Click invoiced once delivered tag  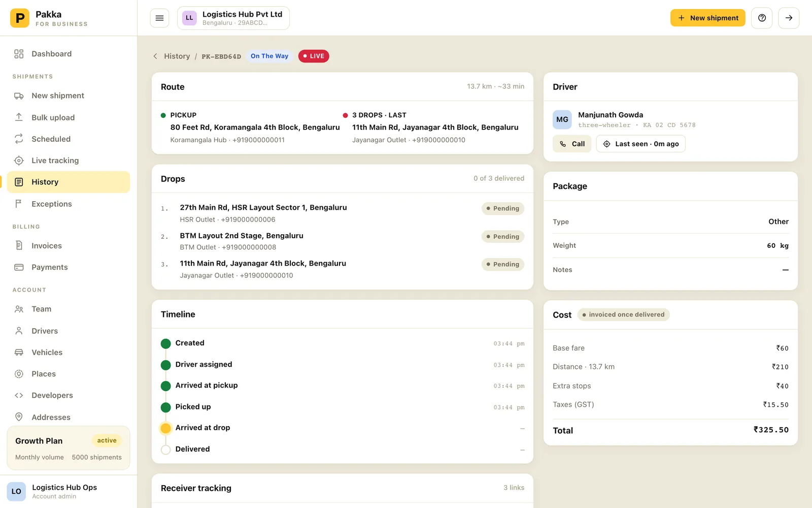pyautogui.click(x=623, y=314)
